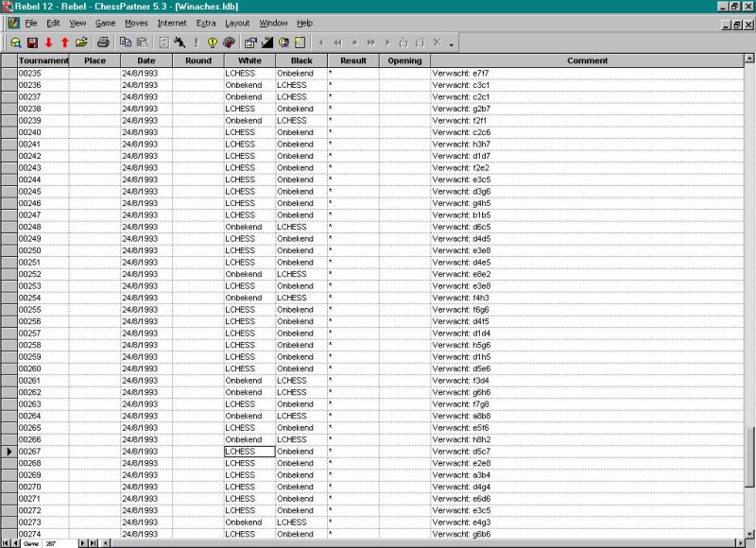Click the vertical scrollbar down arrow

pos(749,532)
